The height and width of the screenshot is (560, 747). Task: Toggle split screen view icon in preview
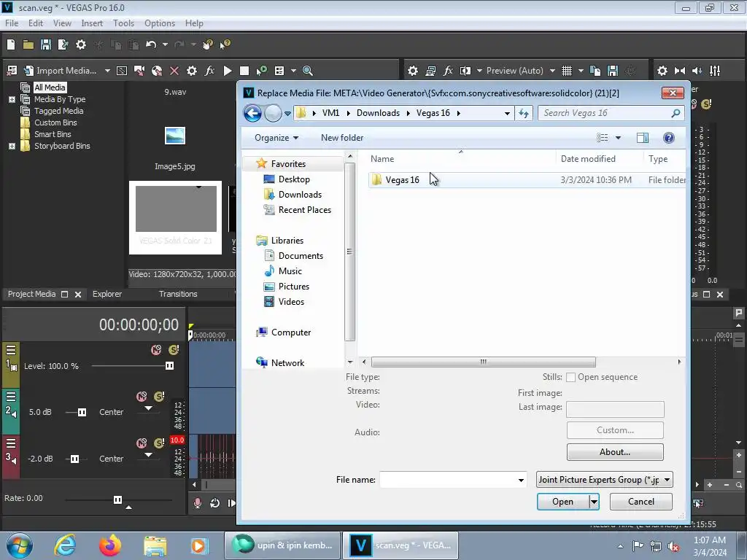(x=465, y=71)
